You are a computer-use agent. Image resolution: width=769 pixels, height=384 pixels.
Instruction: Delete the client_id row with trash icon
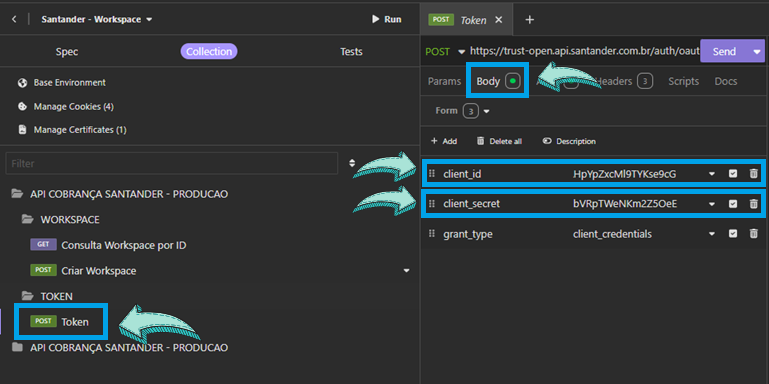(x=754, y=173)
